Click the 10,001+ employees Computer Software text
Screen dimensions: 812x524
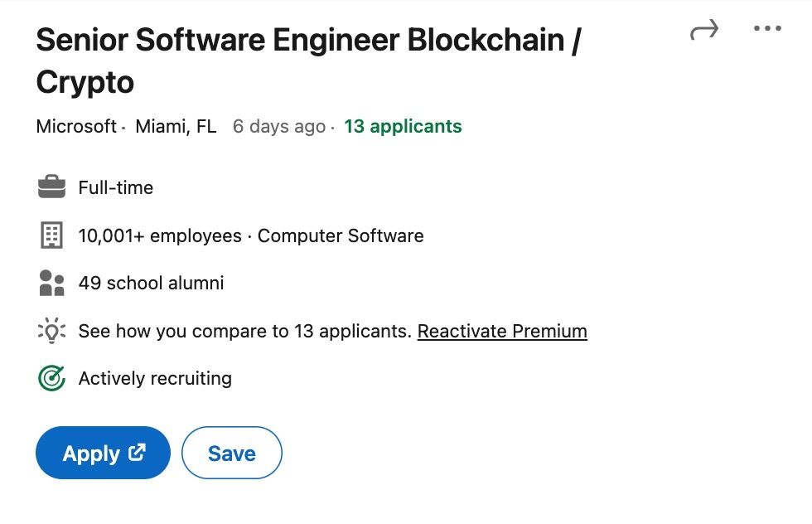(x=250, y=236)
